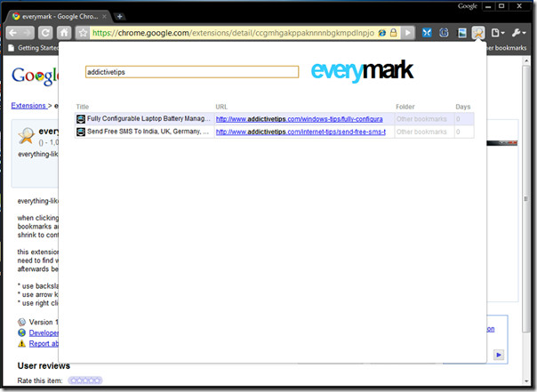Click the Version info icon
The width and height of the screenshot is (537, 392).
coord(21,322)
